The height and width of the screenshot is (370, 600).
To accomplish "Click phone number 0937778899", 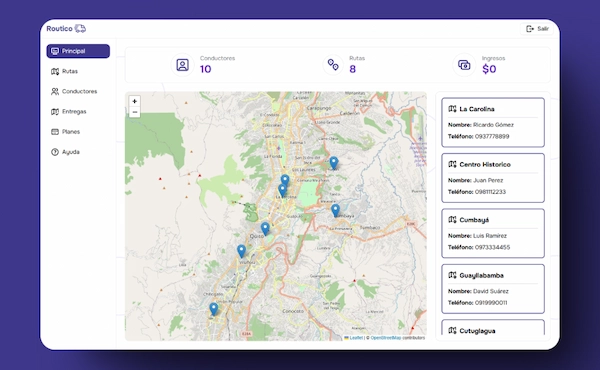I will pos(492,137).
